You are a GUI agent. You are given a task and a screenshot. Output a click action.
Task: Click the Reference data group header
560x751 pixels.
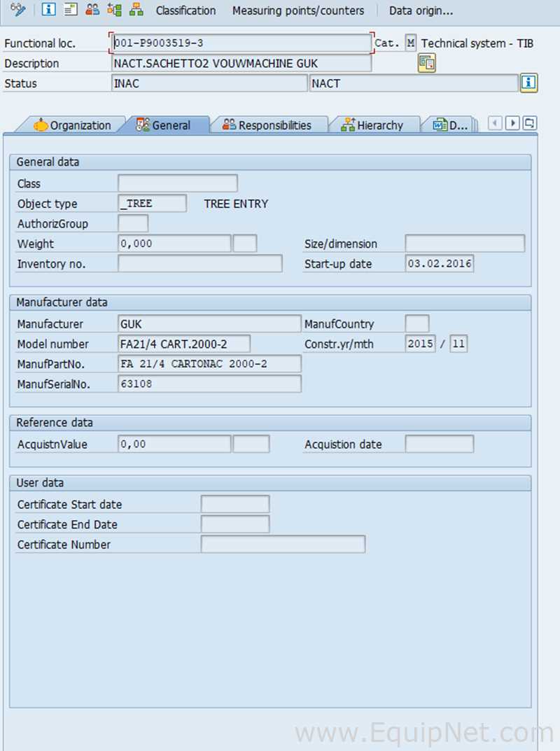click(x=270, y=423)
